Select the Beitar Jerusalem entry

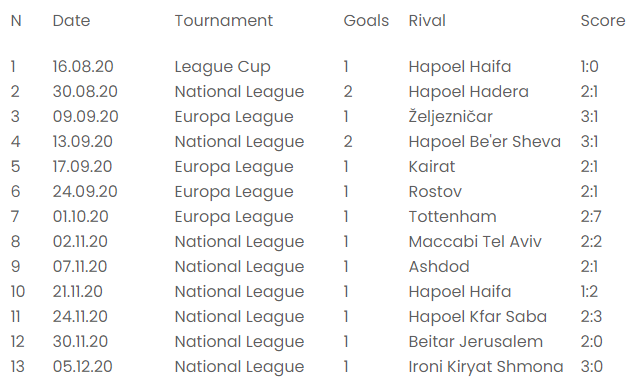(x=476, y=342)
